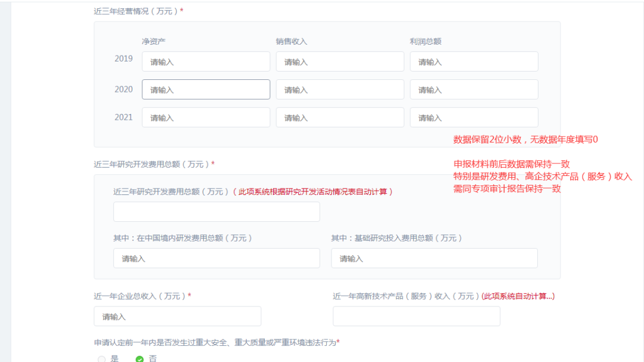Click the red 数据保留2位小数 note
Viewport: 644px width, 362px height.
tap(525, 140)
